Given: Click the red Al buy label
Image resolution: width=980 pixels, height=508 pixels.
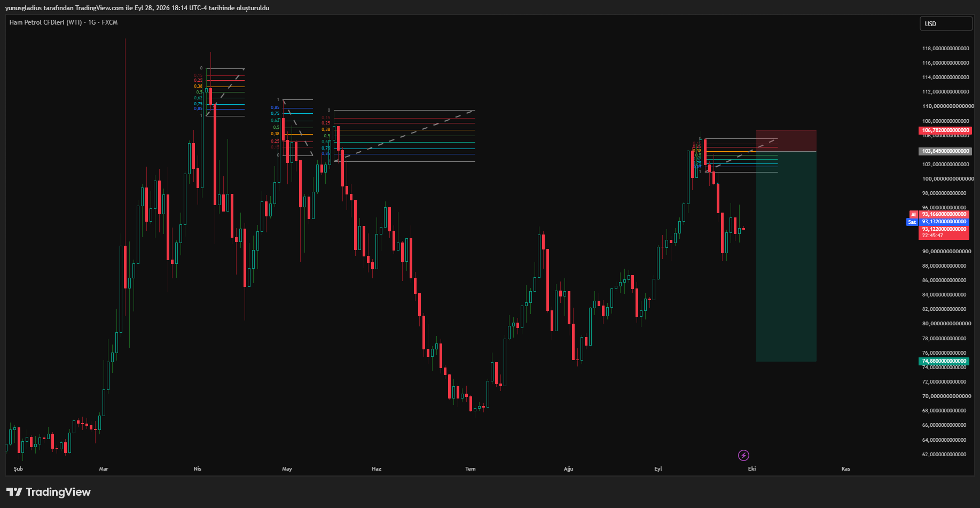Looking at the screenshot, I should point(913,214).
